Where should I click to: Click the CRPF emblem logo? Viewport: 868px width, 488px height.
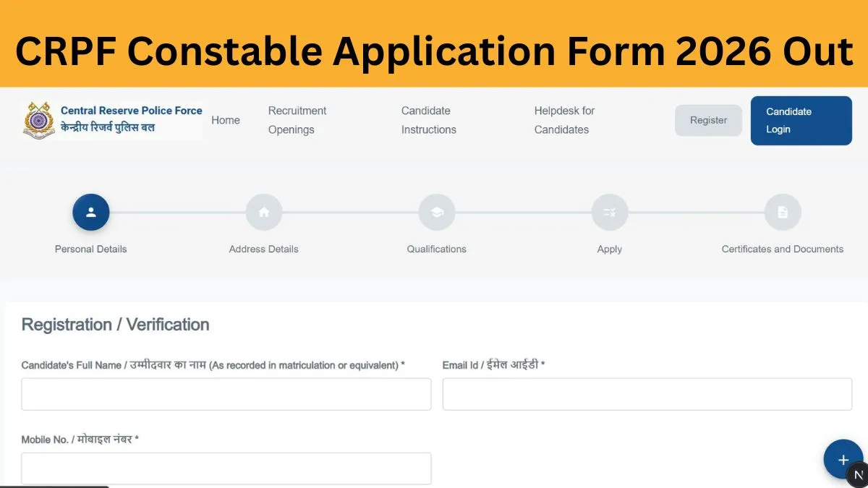click(x=38, y=120)
